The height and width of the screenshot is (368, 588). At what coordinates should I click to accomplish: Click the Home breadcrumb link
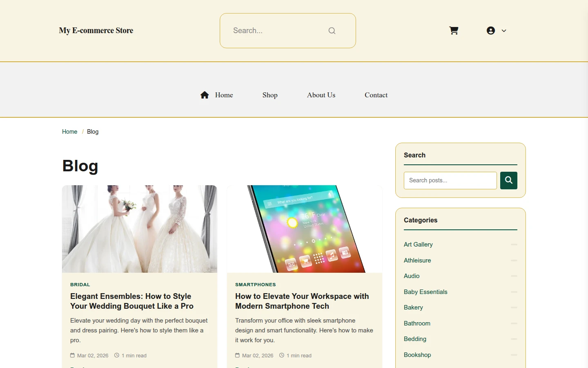pos(69,132)
